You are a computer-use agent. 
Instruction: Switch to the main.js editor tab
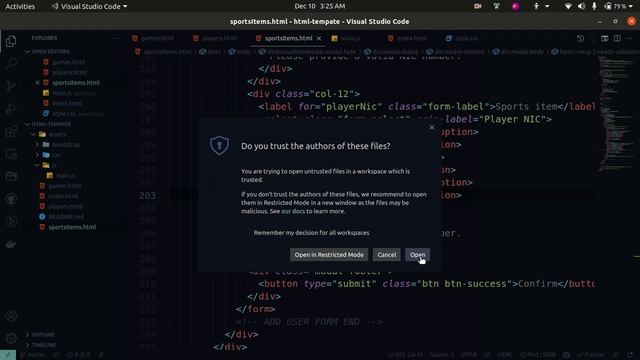point(346,38)
